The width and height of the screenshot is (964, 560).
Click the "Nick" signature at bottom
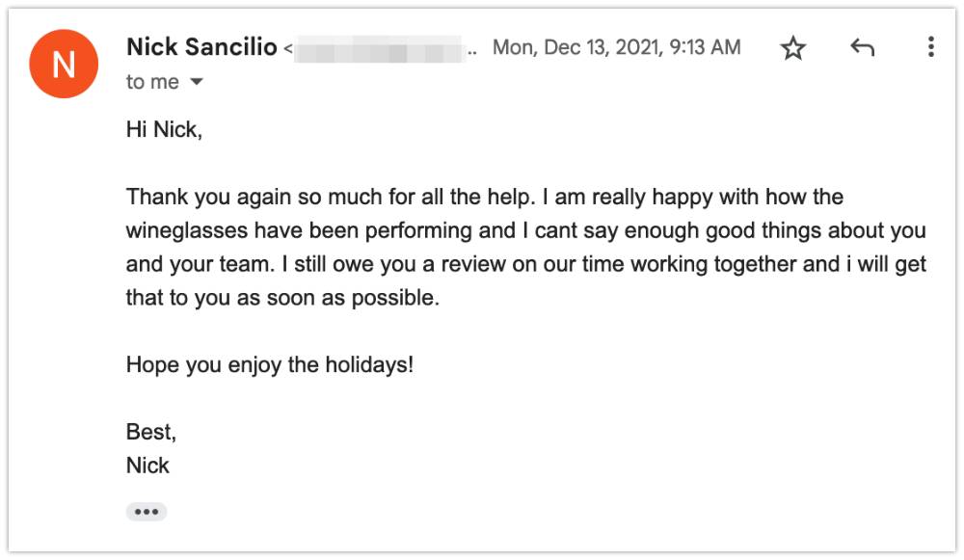147,466
